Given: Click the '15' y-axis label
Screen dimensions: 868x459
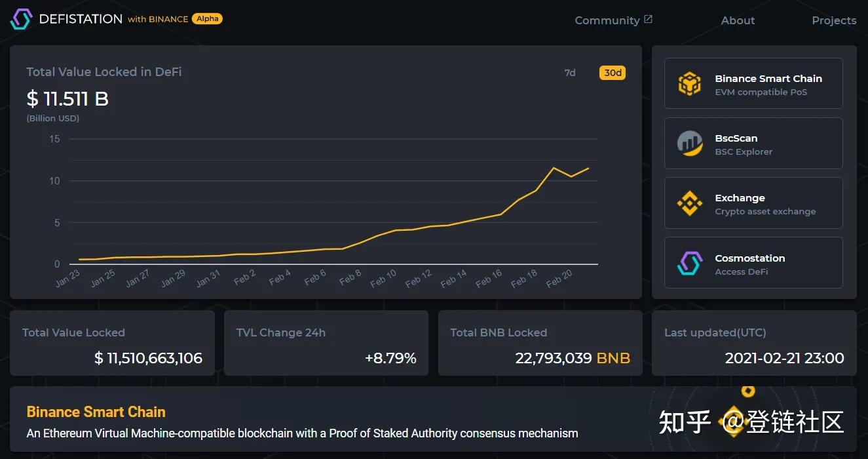Looking at the screenshot, I should tap(54, 139).
